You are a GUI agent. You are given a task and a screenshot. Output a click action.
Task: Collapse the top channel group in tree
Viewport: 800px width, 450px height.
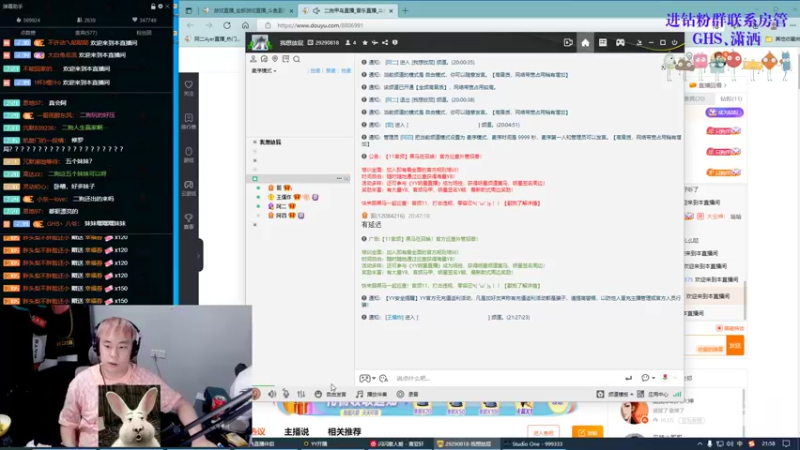[255, 142]
